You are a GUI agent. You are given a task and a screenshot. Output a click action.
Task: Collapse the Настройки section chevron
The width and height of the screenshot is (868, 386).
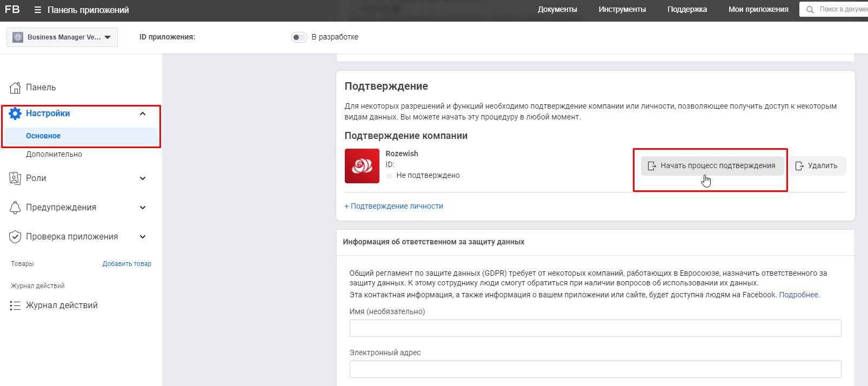tap(143, 114)
